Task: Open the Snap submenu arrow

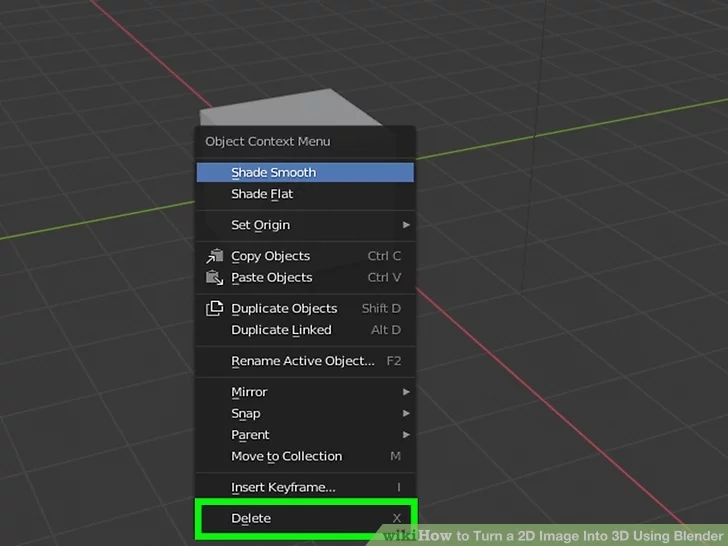Action: 406,413
